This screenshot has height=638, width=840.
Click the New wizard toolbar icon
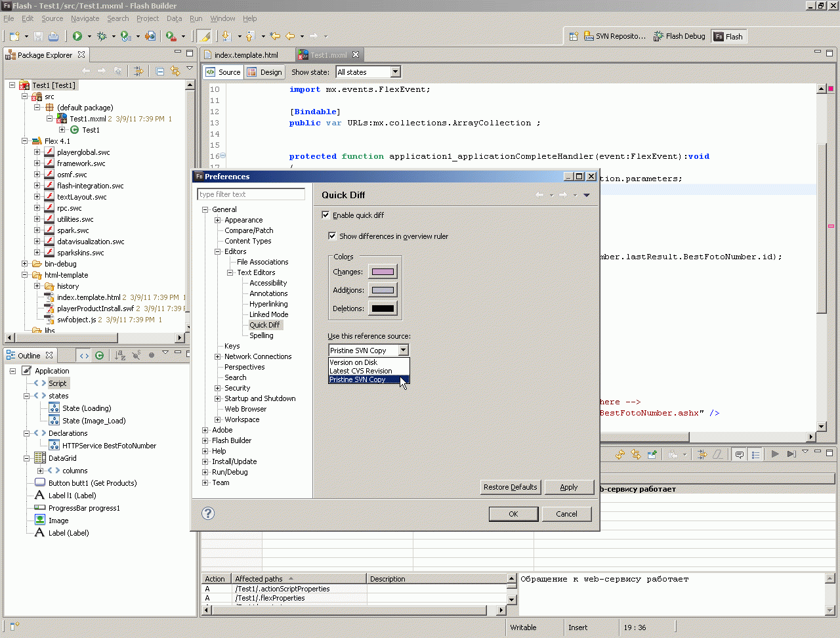click(x=14, y=36)
